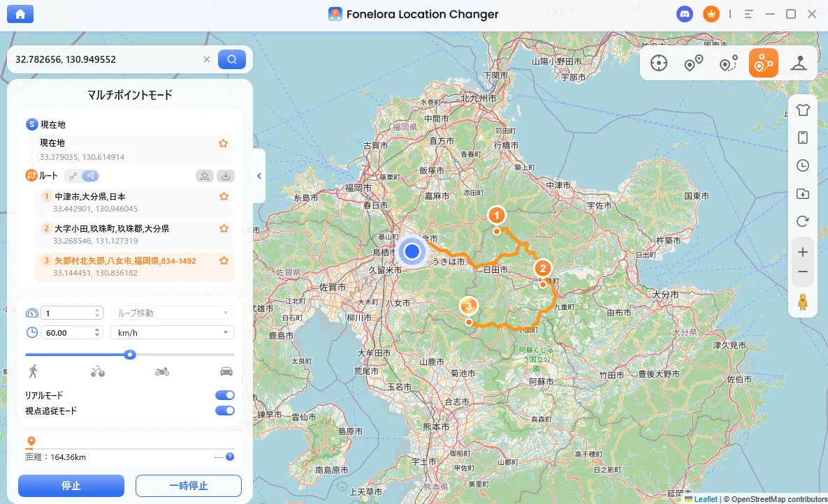828x504 pixels.
Task: Select waypoint 3 矢部村北矢部,八女市
Action: [x=135, y=267]
